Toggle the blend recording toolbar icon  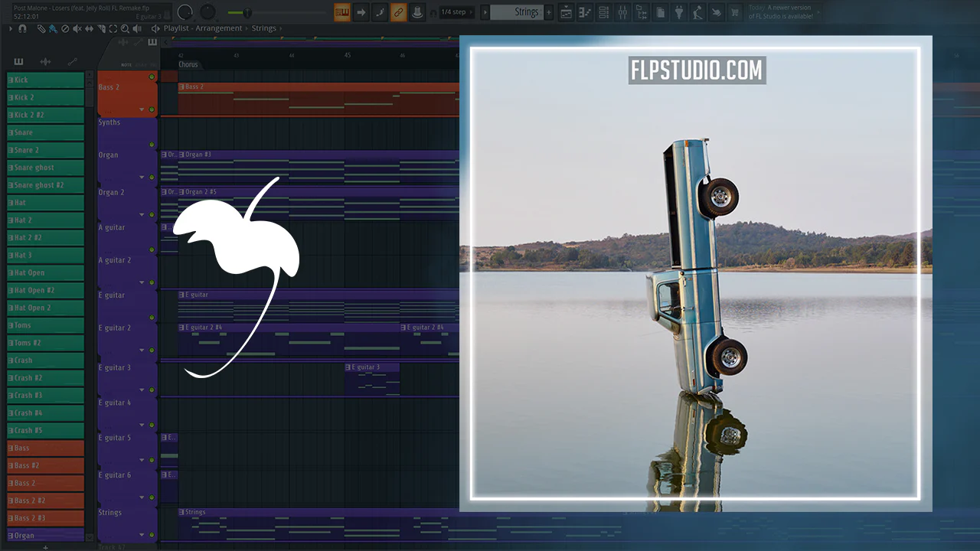point(380,12)
